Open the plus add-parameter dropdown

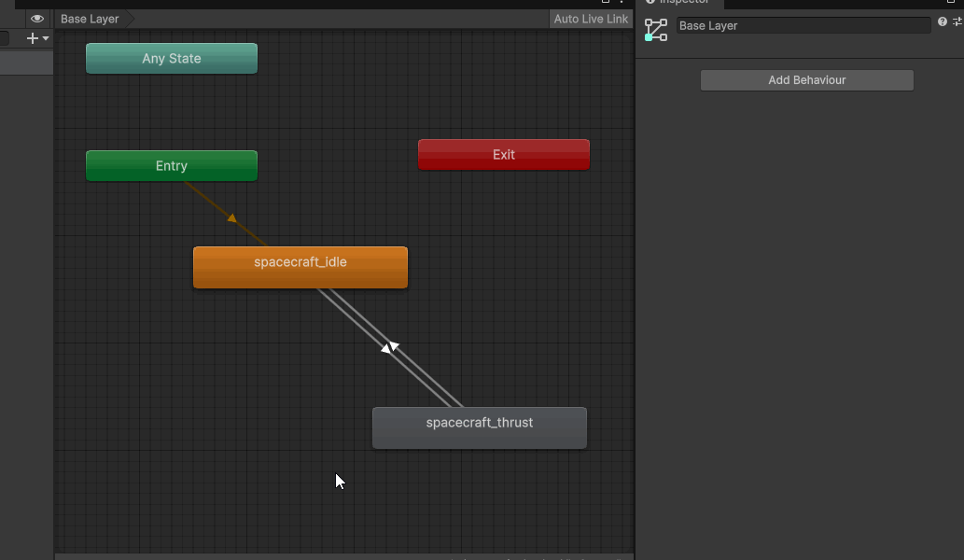coord(37,38)
